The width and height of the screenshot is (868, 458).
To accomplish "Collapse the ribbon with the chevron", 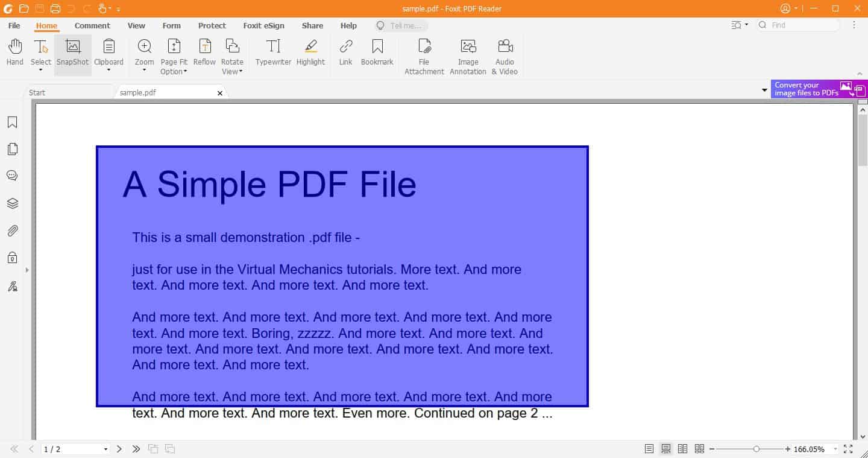I will [x=860, y=73].
